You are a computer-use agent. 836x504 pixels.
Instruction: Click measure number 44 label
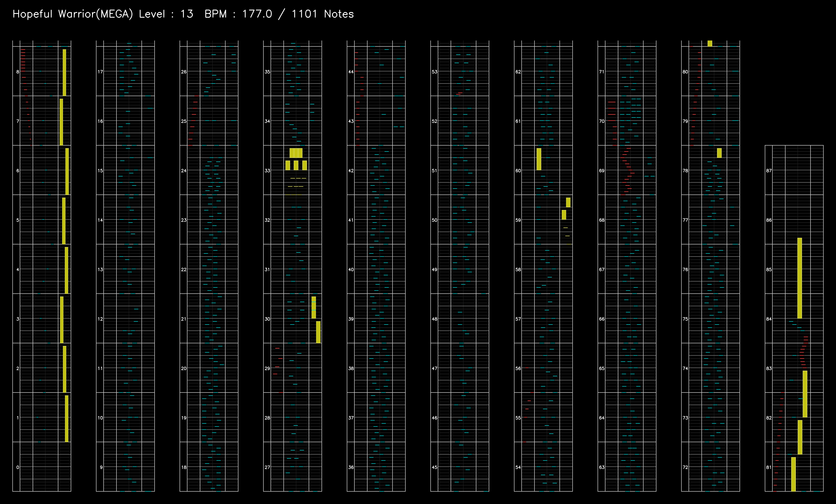pos(351,72)
